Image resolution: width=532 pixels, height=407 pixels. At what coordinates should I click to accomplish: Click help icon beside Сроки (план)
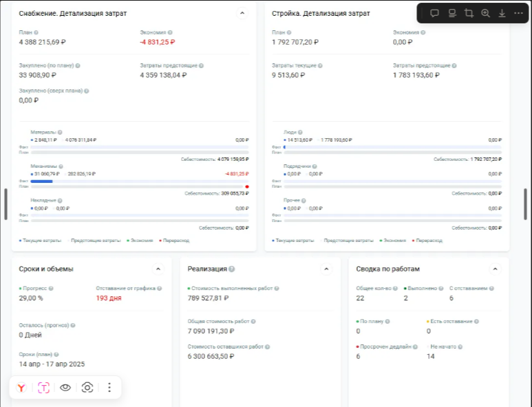[x=56, y=355]
